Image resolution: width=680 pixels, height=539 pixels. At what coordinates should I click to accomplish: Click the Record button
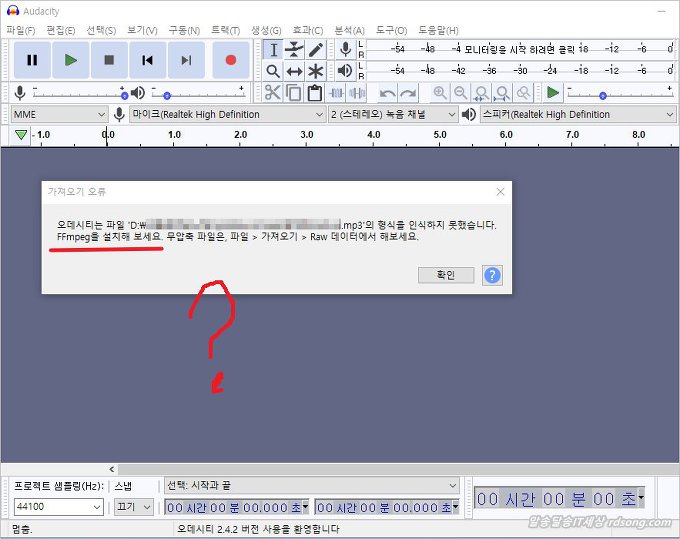[230, 60]
